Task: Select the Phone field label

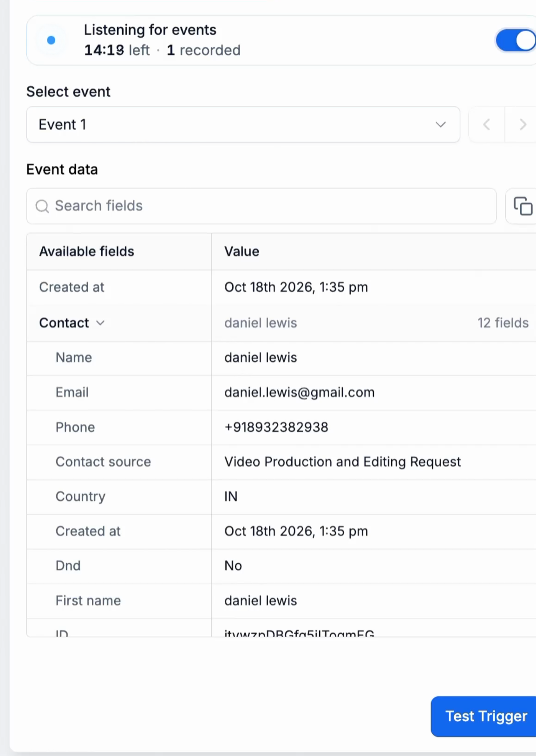Action: point(75,427)
